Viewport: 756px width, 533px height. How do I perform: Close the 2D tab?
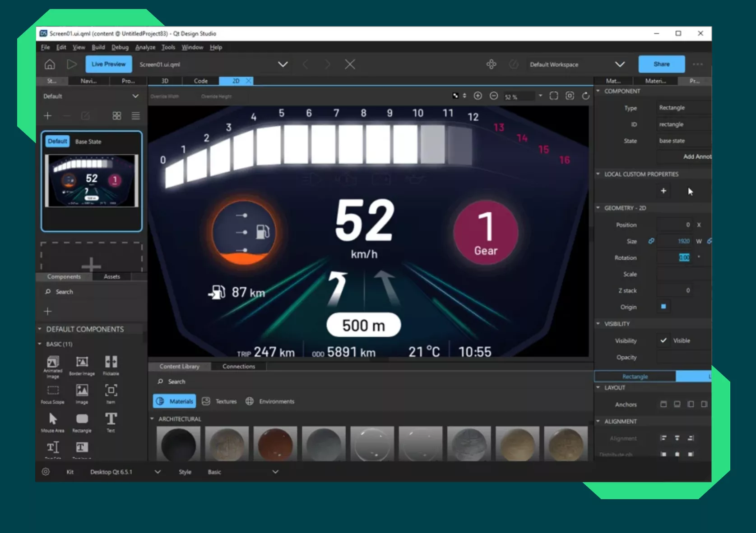click(248, 81)
